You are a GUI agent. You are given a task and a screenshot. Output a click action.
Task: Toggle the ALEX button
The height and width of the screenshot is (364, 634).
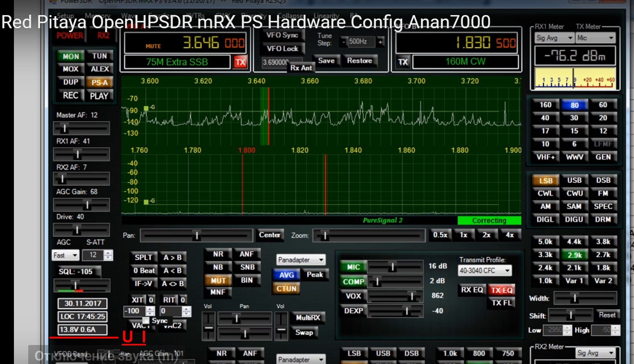(x=100, y=69)
